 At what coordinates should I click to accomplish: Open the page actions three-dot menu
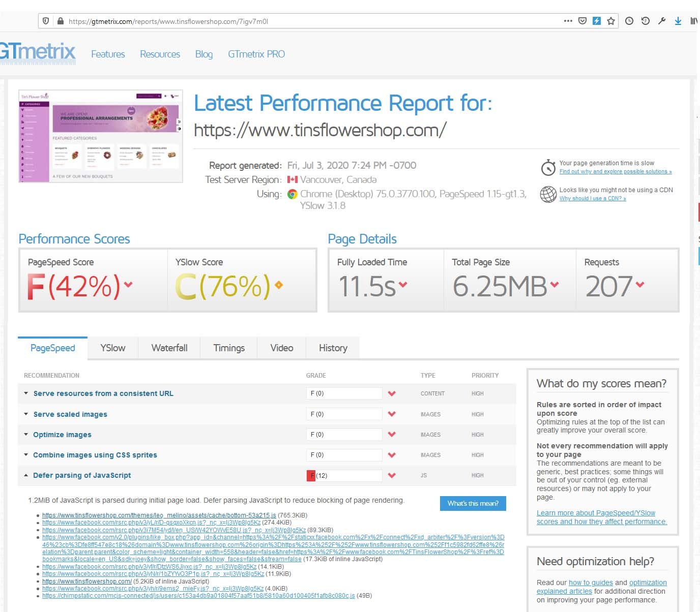click(x=568, y=21)
